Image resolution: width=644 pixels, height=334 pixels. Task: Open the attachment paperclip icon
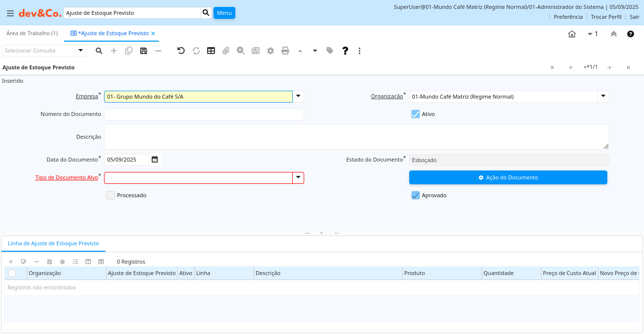pos(226,51)
